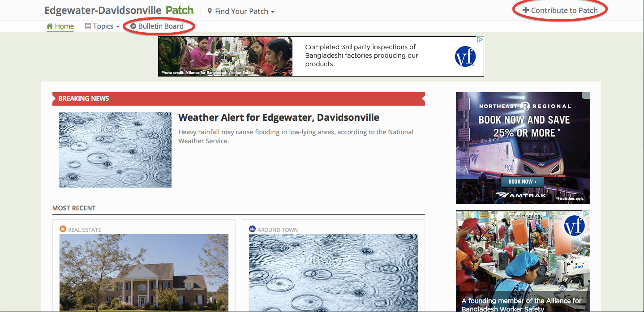
Task: Click the Topics list icon
Action: 88,26
